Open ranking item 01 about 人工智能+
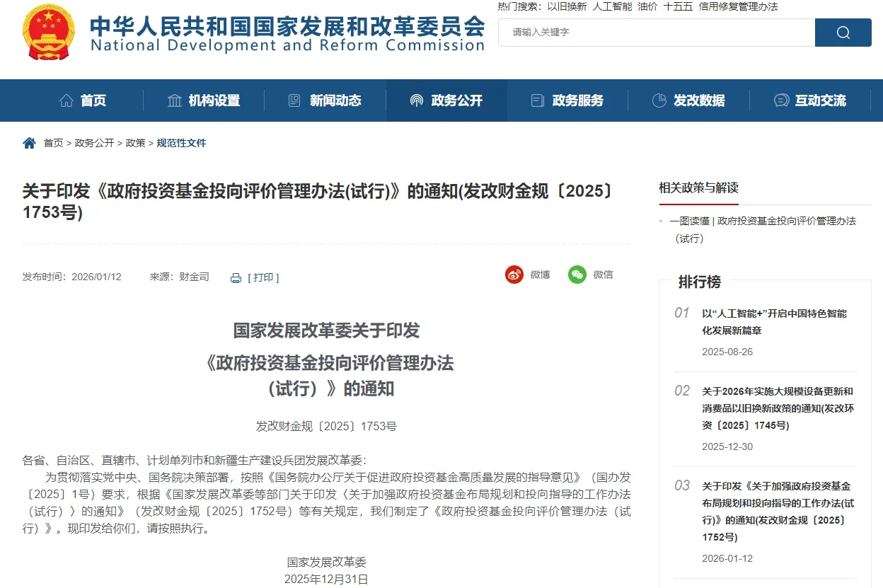This screenshot has width=883, height=588. 774,322
